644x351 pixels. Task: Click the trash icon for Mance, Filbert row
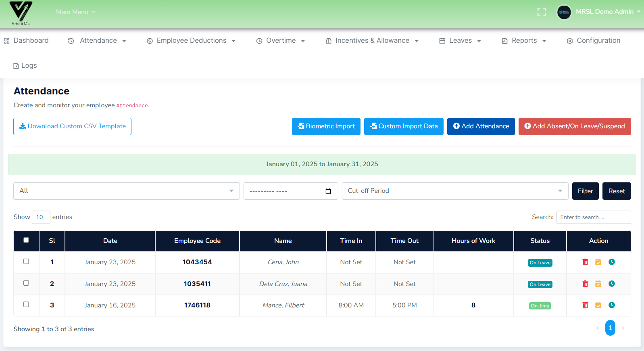pyautogui.click(x=585, y=305)
